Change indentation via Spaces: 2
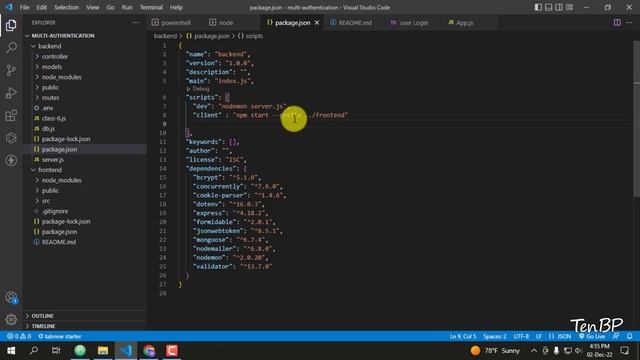Screen dimensions: 640x360 (x=495, y=336)
